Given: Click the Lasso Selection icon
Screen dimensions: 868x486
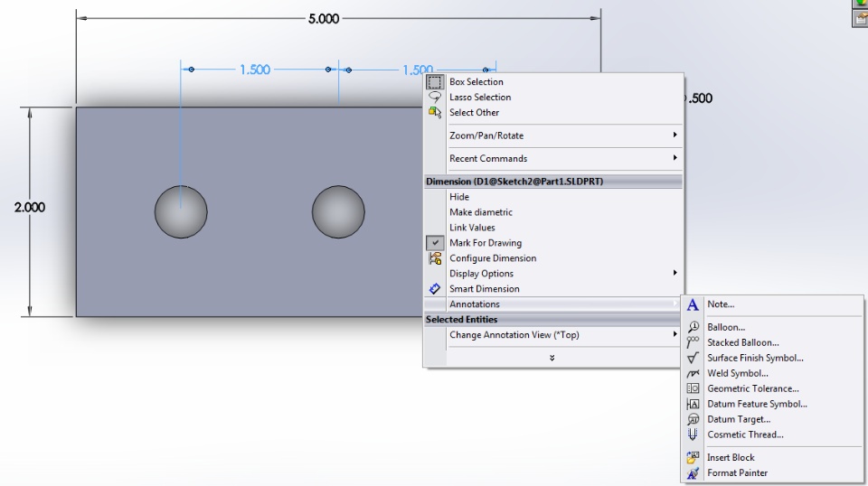Looking at the screenshot, I should tap(435, 98).
